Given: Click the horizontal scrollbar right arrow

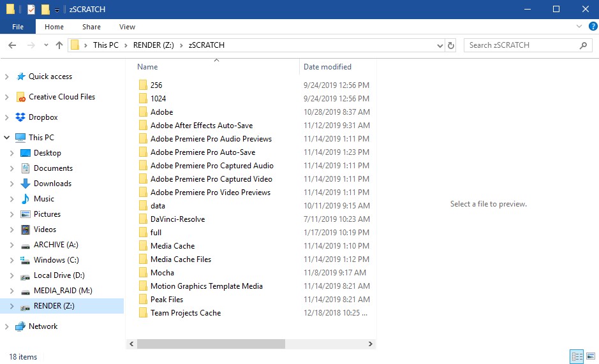Looking at the screenshot, I should [x=370, y=344].
